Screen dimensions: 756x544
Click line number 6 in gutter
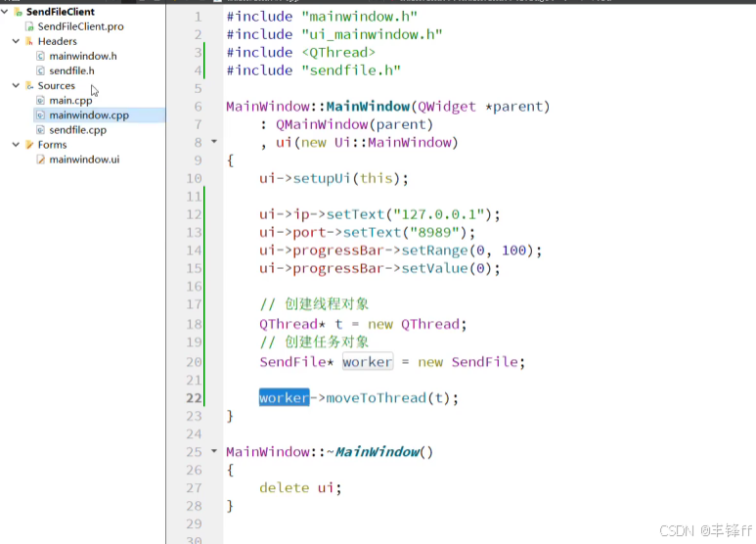(199, 106)
